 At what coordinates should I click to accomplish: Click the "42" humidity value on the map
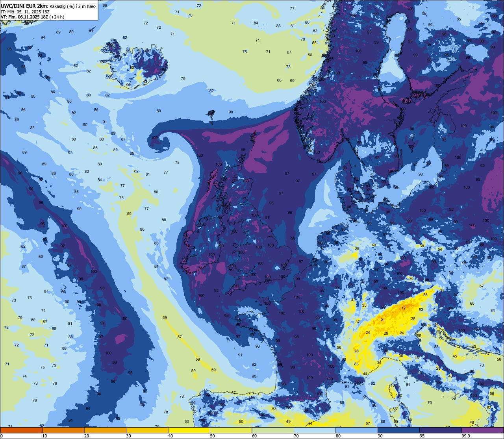353,300
